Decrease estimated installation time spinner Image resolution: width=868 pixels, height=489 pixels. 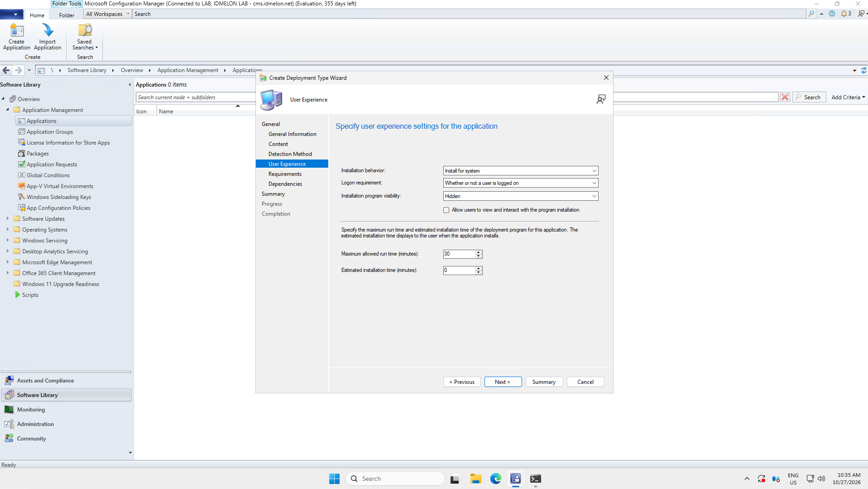coord(479,272)
